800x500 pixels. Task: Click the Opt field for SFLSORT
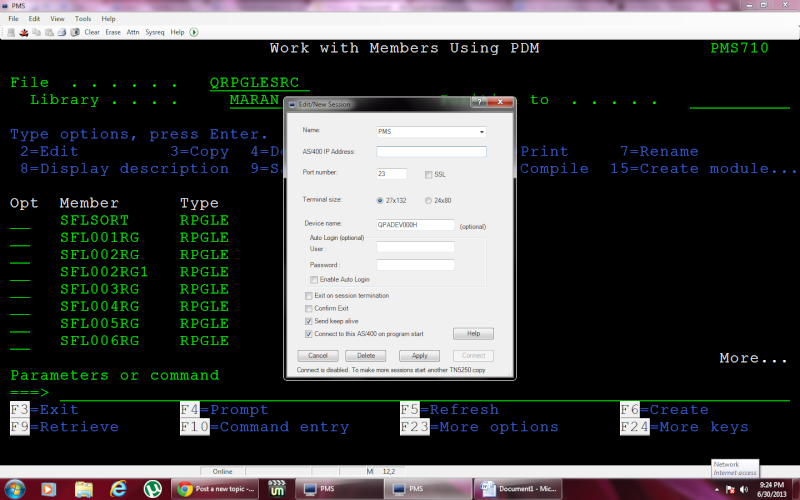pos(20,221)
